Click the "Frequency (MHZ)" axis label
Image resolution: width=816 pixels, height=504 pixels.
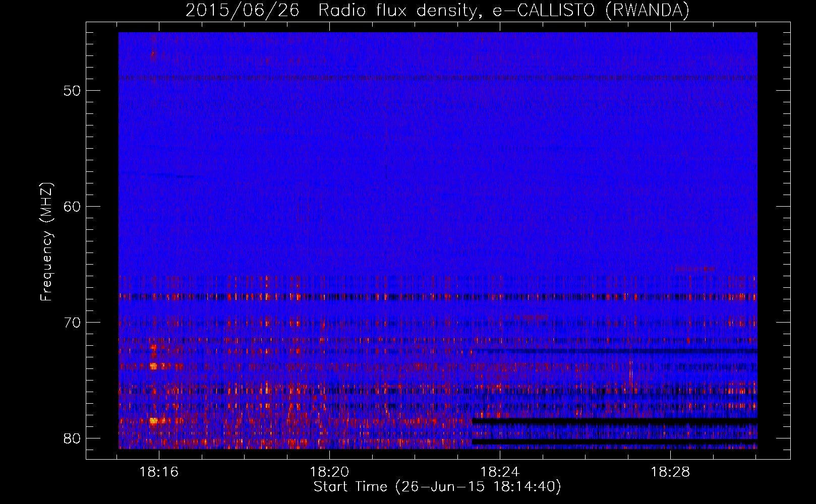click(x=46, y=242)
